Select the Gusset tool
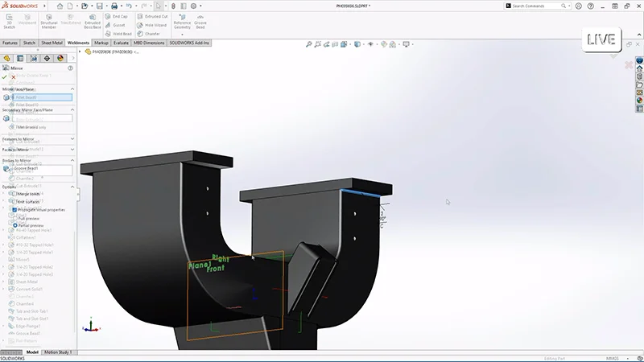The image size is (644, 362). point(115,25)
